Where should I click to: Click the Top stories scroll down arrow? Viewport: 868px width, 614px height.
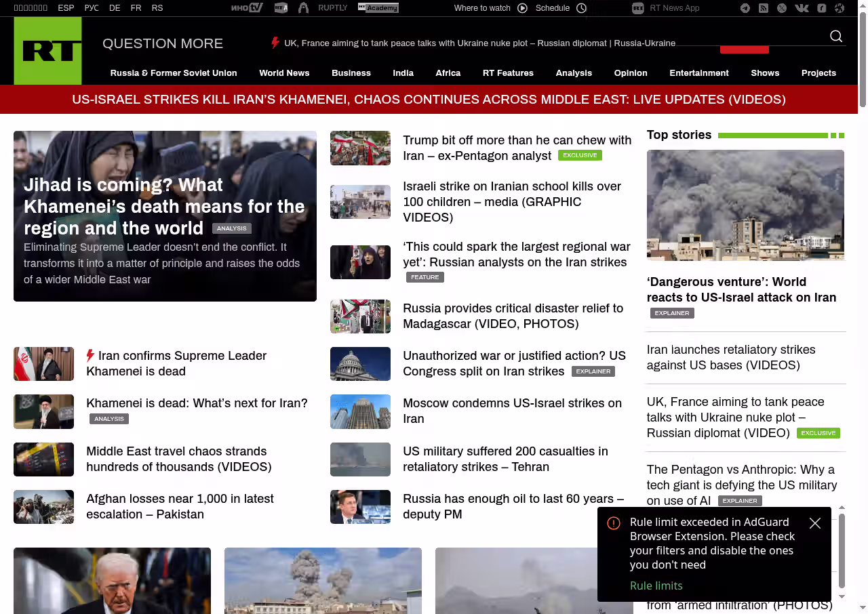coord(842,596)
